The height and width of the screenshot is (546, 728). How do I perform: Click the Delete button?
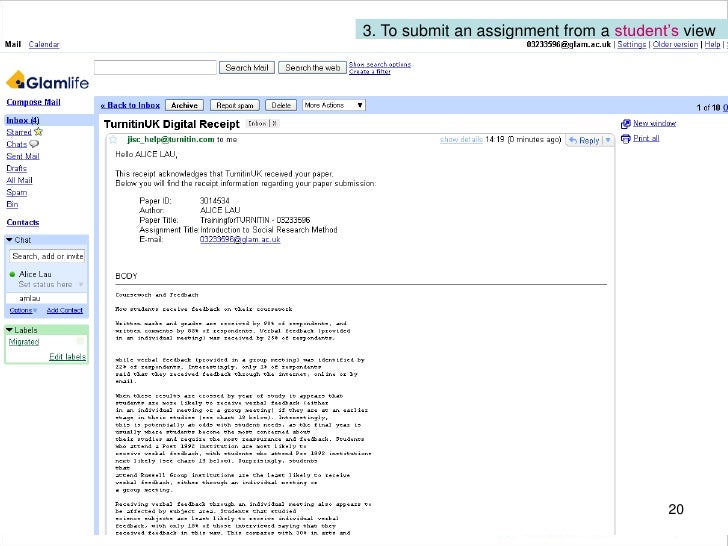tap(281, 105)
